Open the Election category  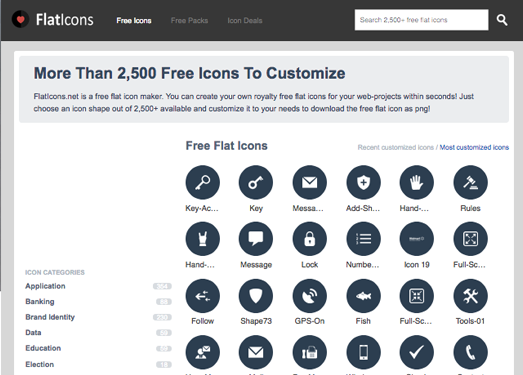[x=40, y=364]
